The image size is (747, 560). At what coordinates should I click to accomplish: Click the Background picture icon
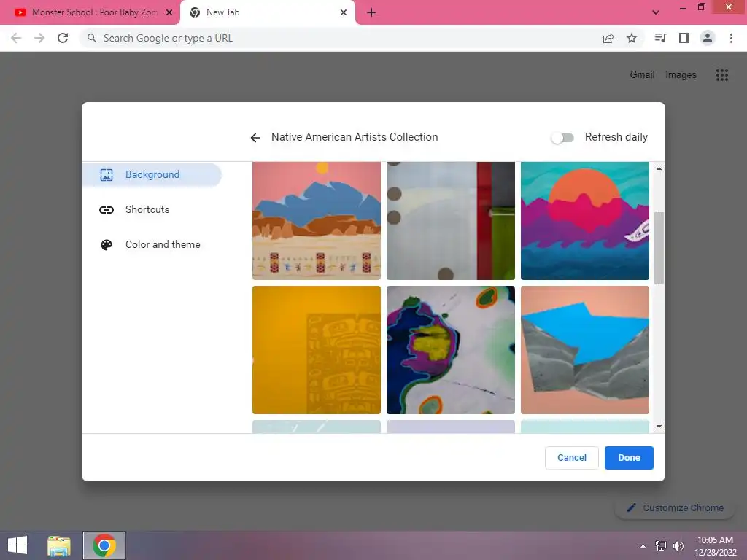tap(107, 175)
